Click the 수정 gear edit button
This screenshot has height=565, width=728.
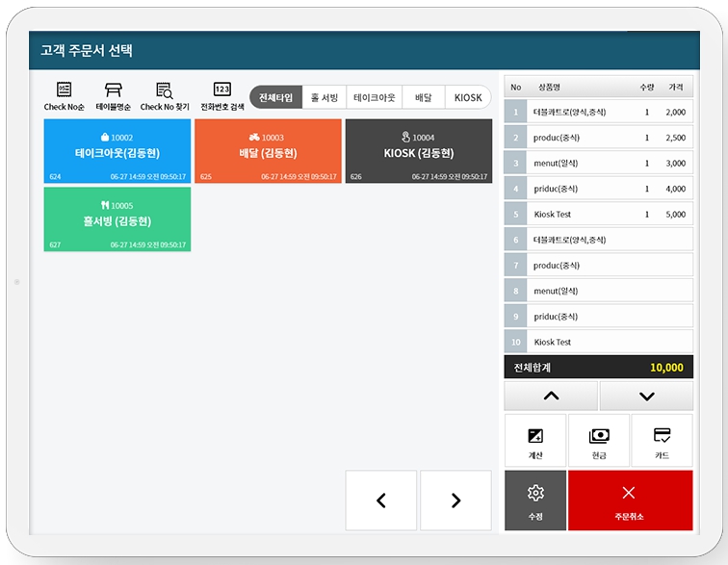click(x=535, y=501)
